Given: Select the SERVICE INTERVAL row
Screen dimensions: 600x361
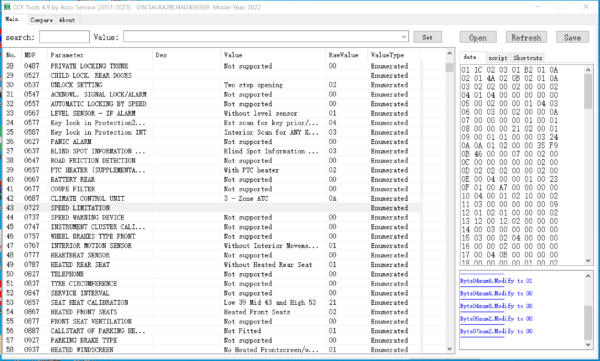Looking at the screenshot, I should pyautogui.click(x=212, y=293).
